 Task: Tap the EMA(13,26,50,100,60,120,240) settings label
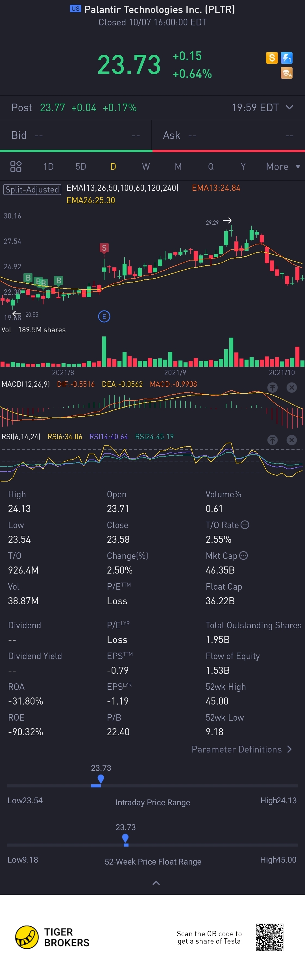[123, 188]
